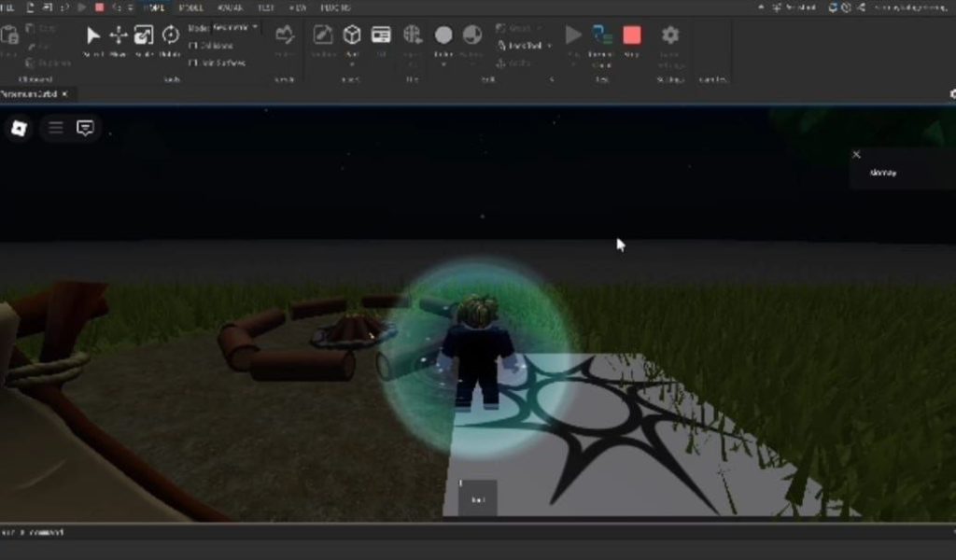Click the viewport settings gear at right edge

coord(952,94)
